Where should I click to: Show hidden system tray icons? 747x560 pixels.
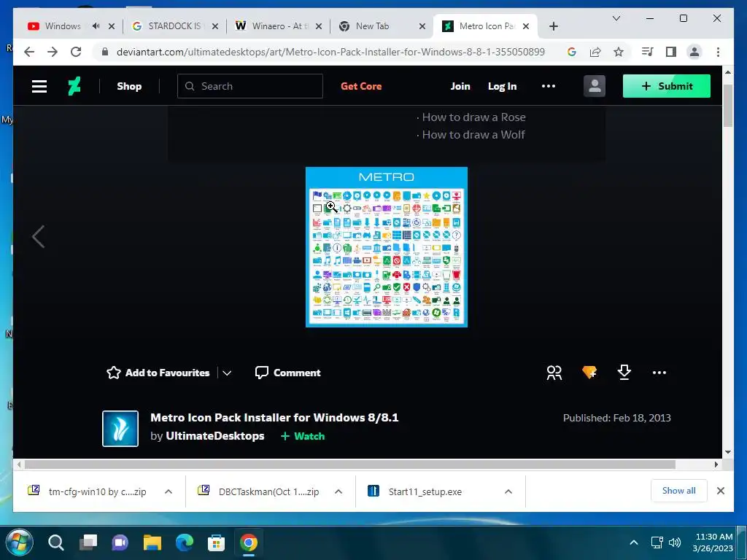(x=634, y=542)
